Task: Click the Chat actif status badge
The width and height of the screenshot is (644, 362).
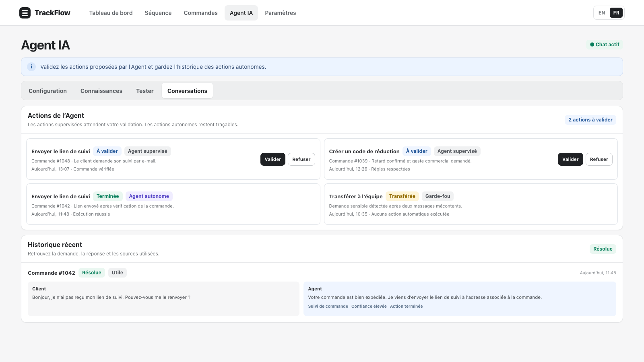Action: [x=605, y=45]
